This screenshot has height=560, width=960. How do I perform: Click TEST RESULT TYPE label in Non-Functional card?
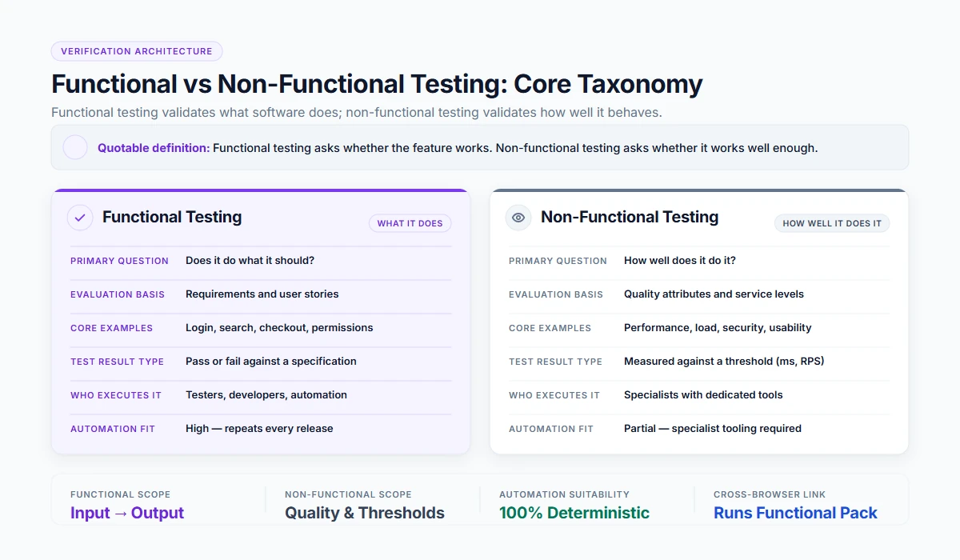(555, 362)
